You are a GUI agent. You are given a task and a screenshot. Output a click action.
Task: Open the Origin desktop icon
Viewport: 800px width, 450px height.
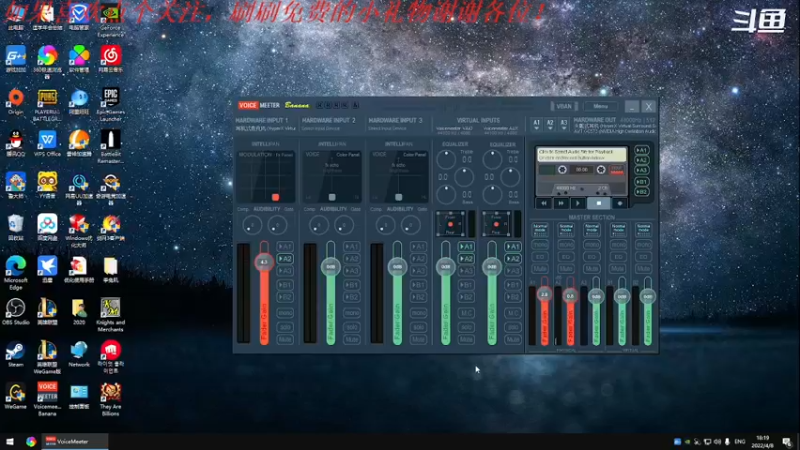coord(16,102)
